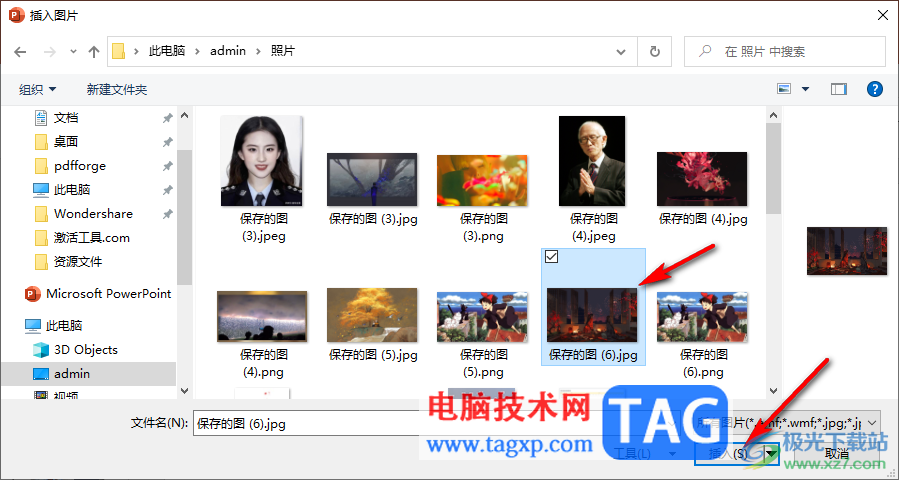
Task: Select thumbnail 保存的图 (5).png
Action: pyautogui.click(x=482, y=317)
